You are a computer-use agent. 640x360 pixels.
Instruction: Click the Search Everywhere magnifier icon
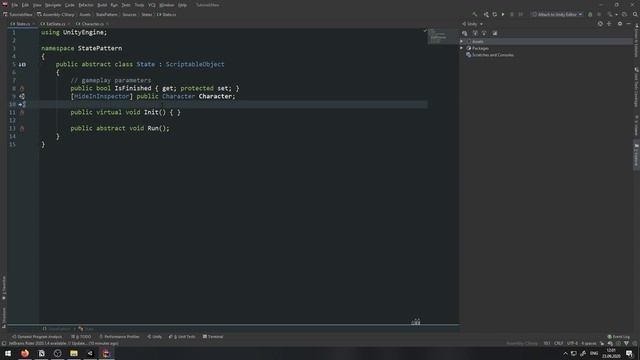(x=635, y=14)
